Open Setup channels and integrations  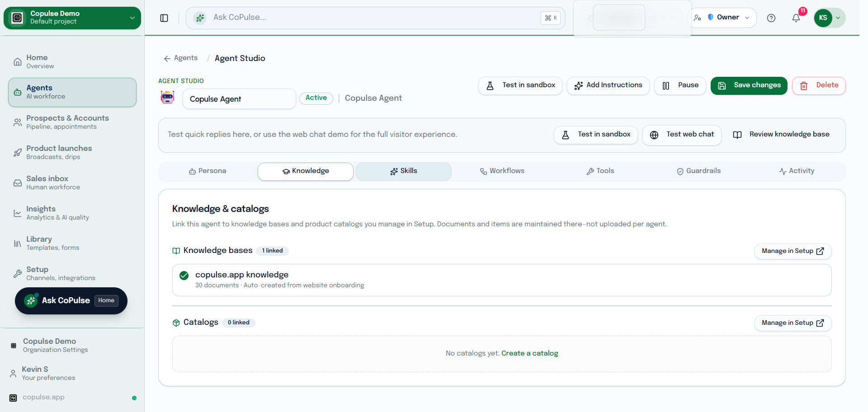pos(72,274)
